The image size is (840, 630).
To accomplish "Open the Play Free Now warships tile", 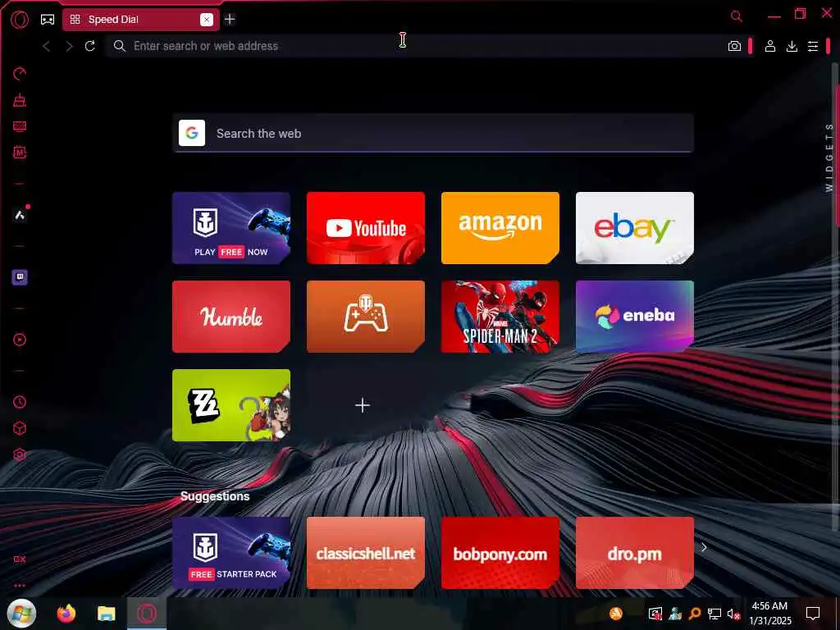I will pyautogui.click(x=231, y=228).
